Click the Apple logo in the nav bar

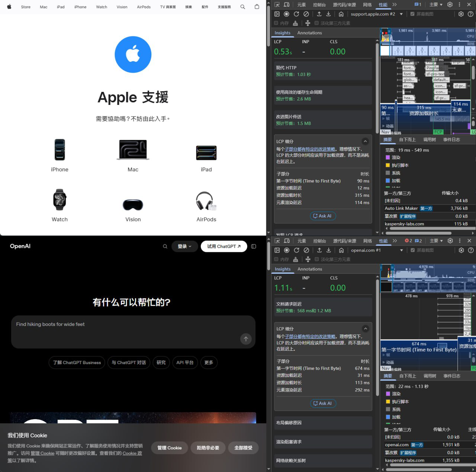pyautogui.click(x=9, y=7)
